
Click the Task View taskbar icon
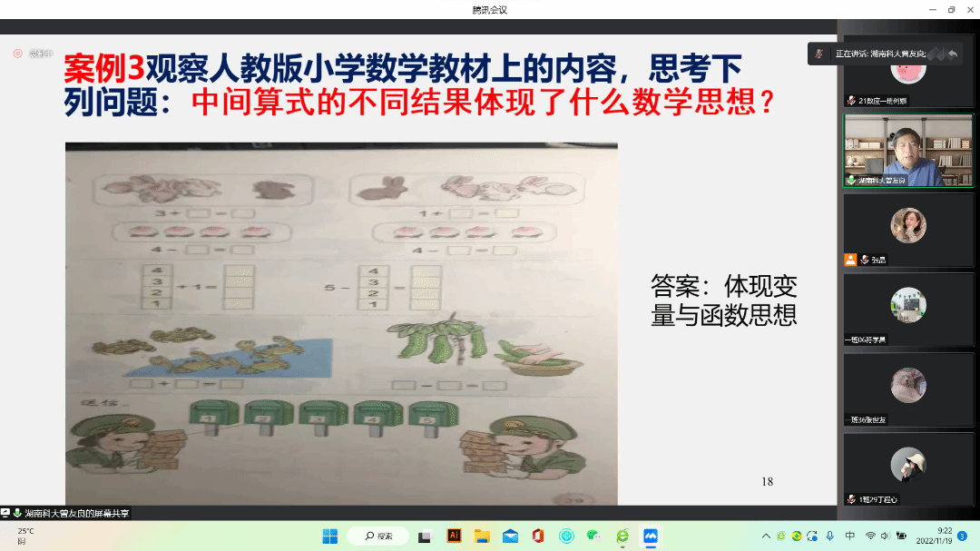[425, 536]
